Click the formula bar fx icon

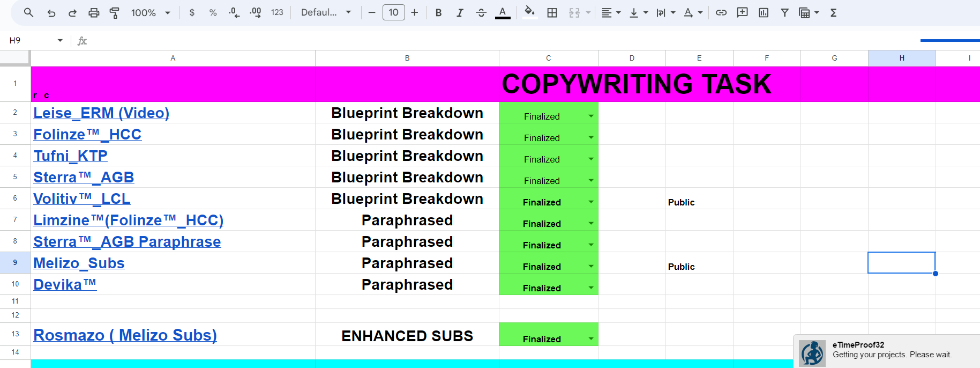click(82, 41)
